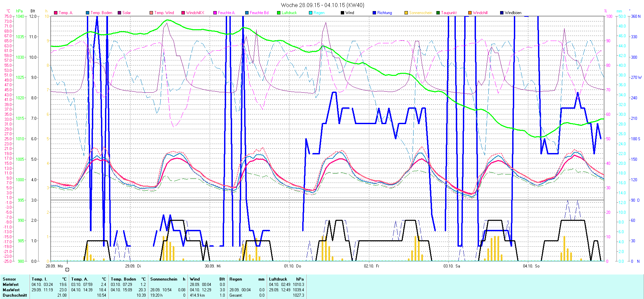Click the Luftdruck green legend marker
644x299 pixels.
pos(279,13)
